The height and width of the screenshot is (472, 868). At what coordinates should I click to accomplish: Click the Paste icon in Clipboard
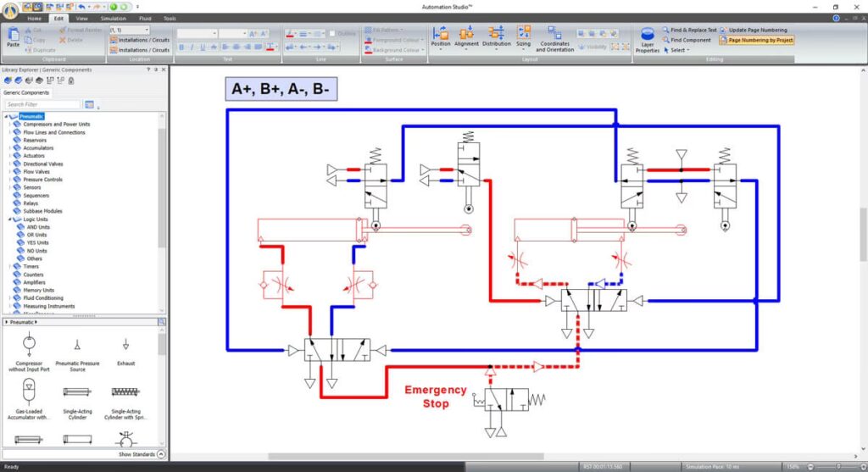click(14, 37)
